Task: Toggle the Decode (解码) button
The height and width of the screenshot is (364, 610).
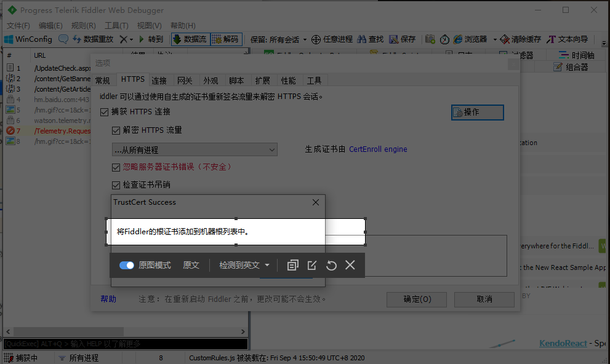Action: tap(226, 39)
